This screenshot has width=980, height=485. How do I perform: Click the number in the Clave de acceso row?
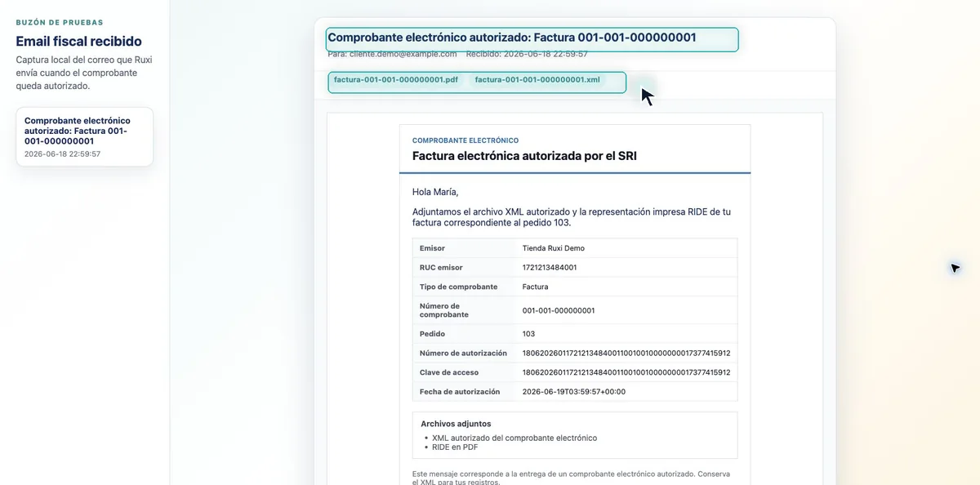[x=626, y=372]
